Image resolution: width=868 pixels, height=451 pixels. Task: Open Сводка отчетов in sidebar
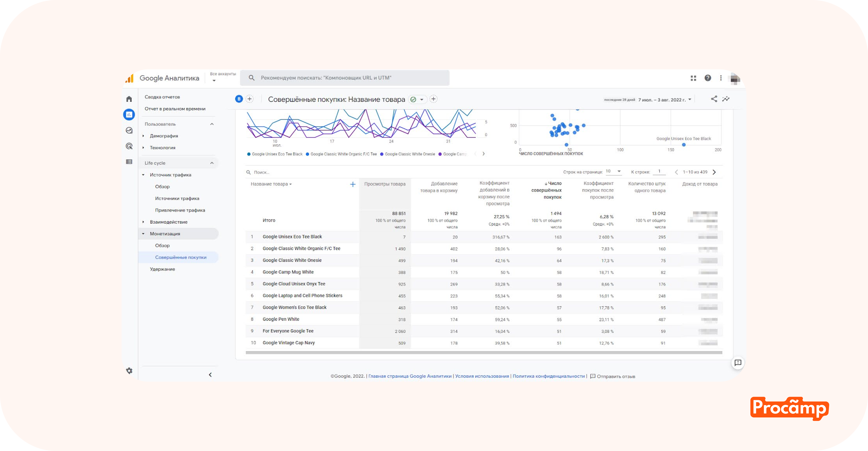(x=162, y=97)
